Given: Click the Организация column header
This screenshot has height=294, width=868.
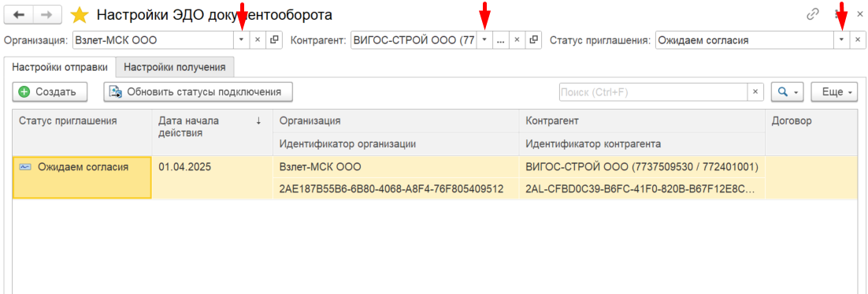Looking at the screenshot, I should click(x=396, y=121).
